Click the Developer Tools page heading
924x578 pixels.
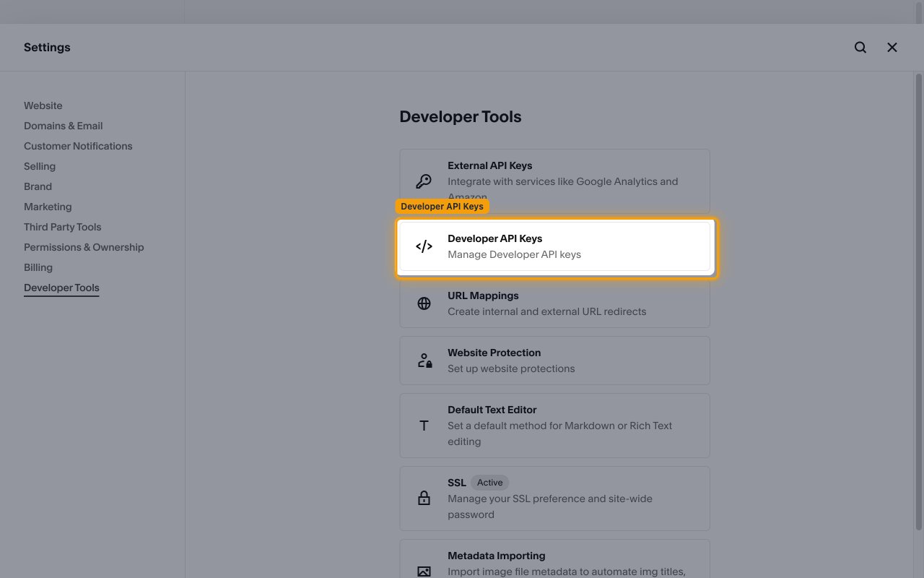point(461,116)
